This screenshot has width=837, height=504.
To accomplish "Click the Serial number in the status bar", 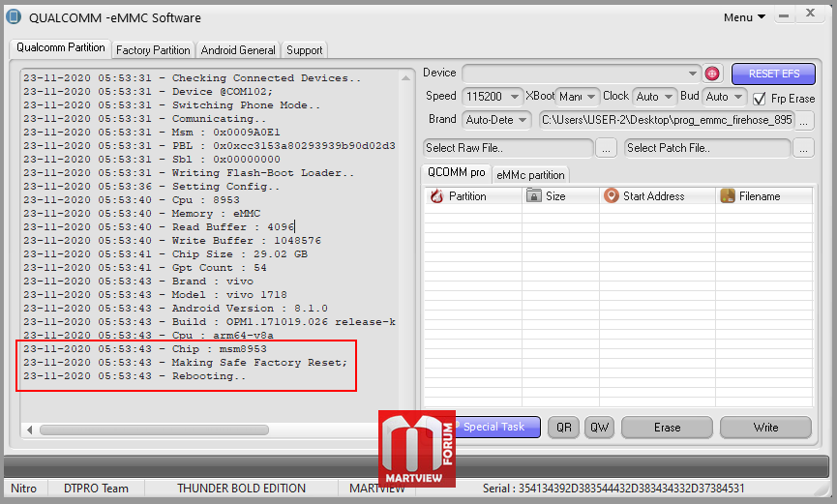I will (613, 489).
